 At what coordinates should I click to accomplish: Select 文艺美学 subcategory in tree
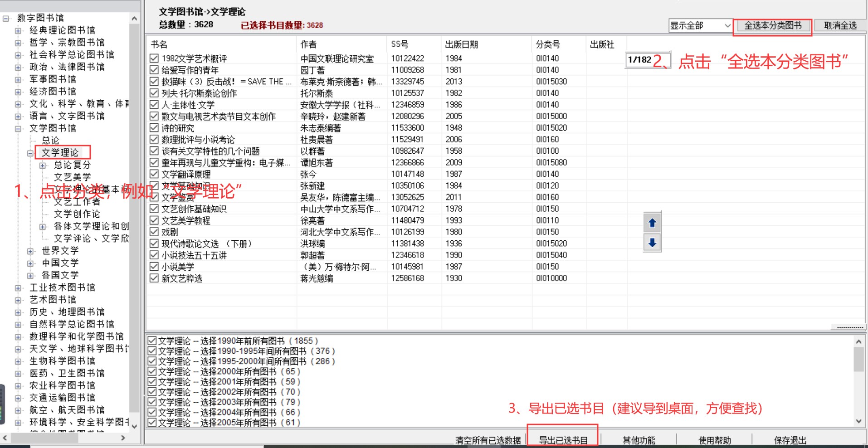(x=72, y=177)
